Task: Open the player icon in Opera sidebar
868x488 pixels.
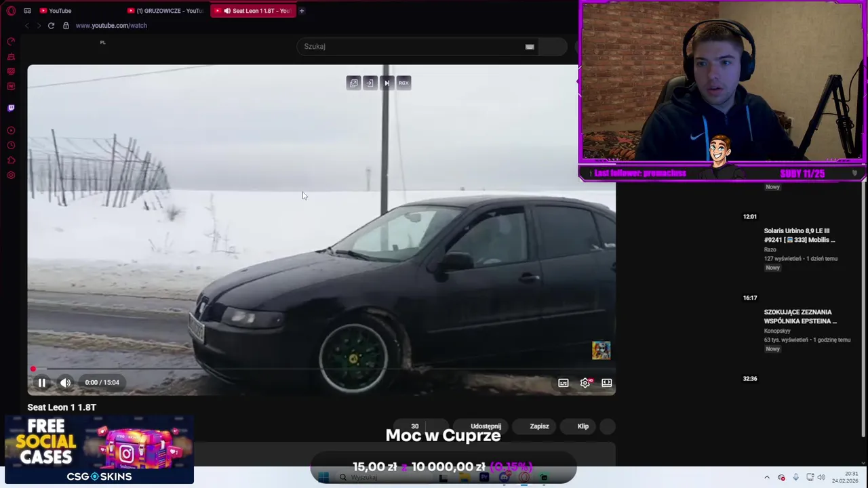Action: pos(11,131)
